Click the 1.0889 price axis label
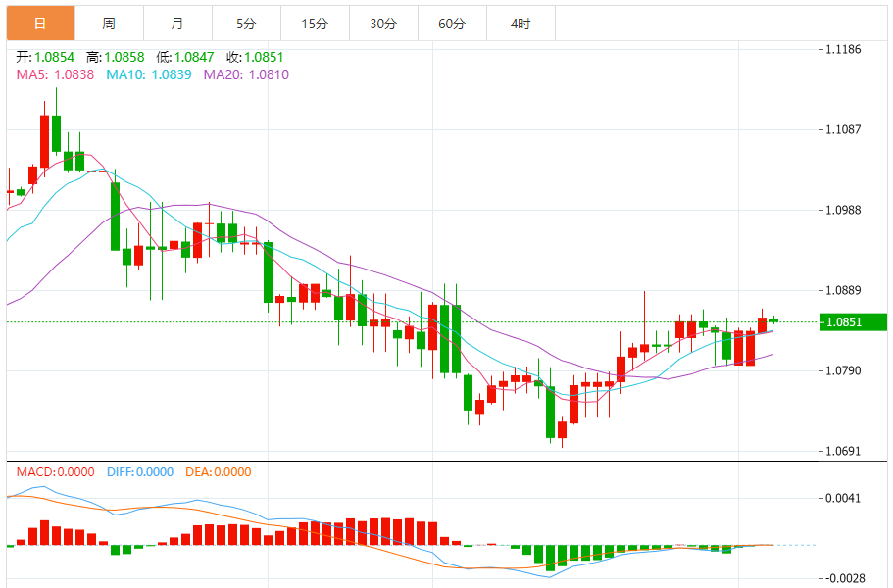 pos(843,290)
